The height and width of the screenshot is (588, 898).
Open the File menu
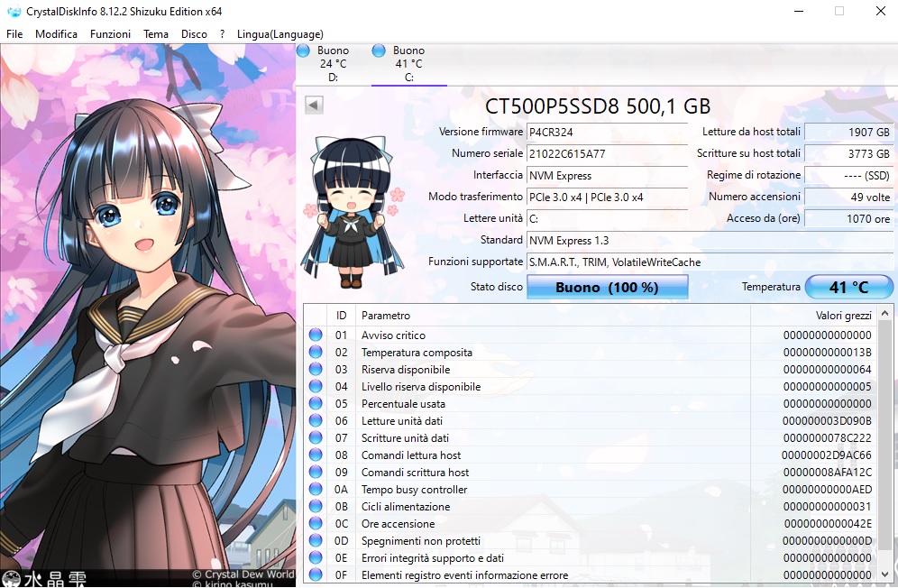(14, 34)
